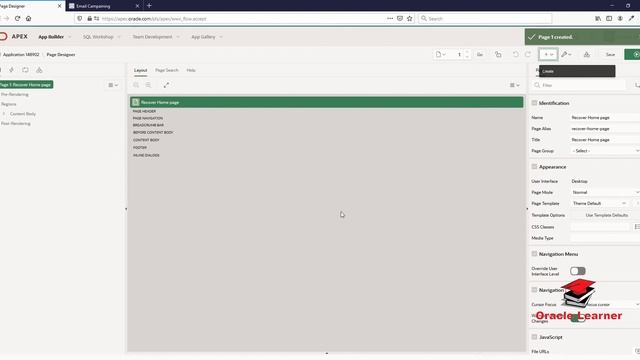The width and height of the screenshot is (640, 360).
Task: Collapse the Identification property group
Action: (x=534, y=103)
